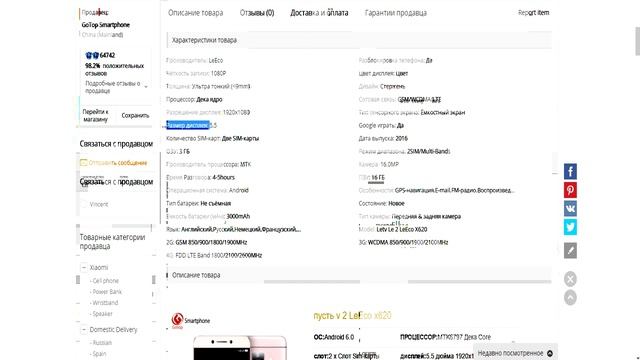Click the chat avatar beside Vincent
Image resolution: width=640 pixels, height=360 pixels.
pyautogui.click(x=84, y=204)
